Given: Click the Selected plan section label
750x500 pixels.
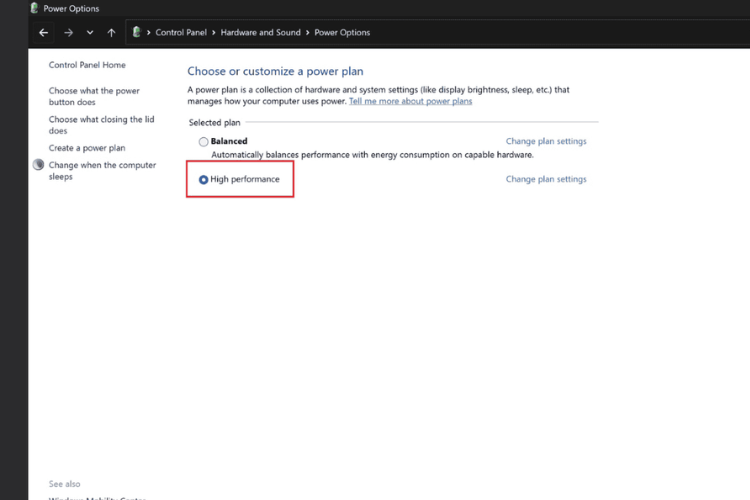Looking at the screenshot, I should 214,122.
